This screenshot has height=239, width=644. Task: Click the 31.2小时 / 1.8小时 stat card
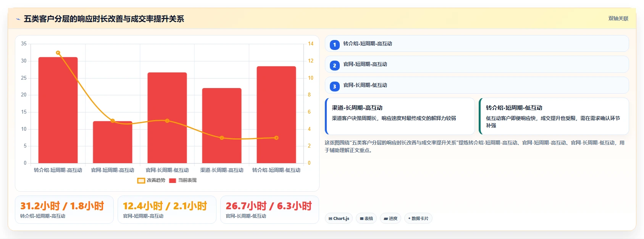click(64, 210)
